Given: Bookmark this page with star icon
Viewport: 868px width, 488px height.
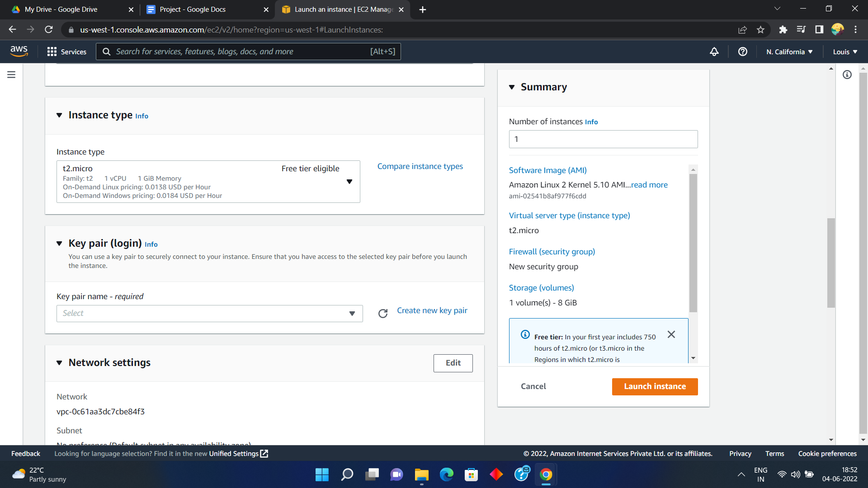Looking at the screenshot, I should (760, 30).
